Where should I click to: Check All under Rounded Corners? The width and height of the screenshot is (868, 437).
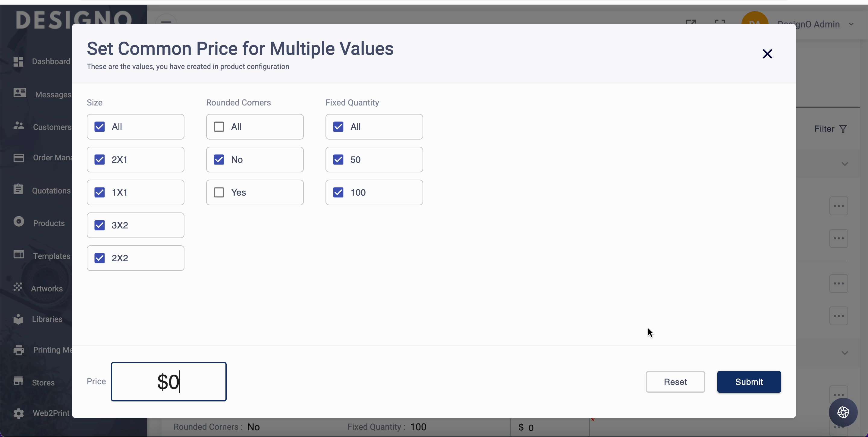point(219,127)
